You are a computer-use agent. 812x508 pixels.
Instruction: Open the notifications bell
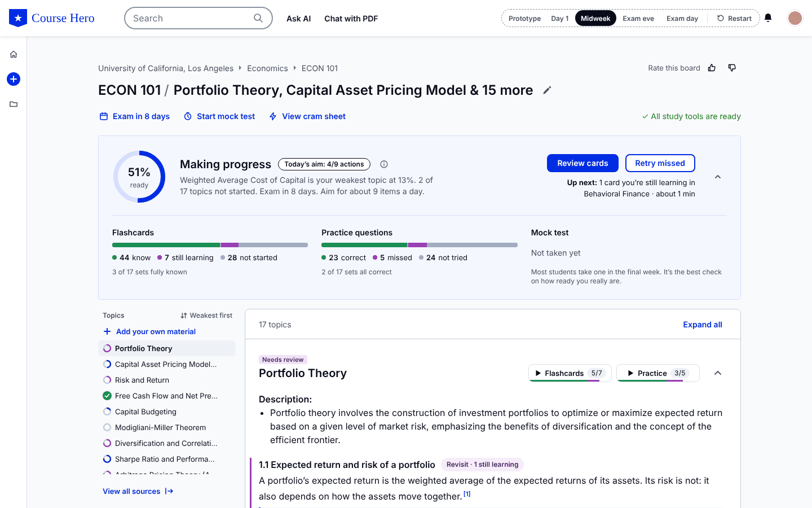pos(768,18)
